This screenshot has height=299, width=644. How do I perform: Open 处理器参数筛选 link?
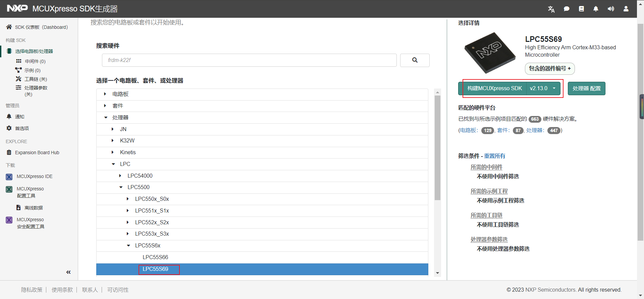tap(489, 239)
